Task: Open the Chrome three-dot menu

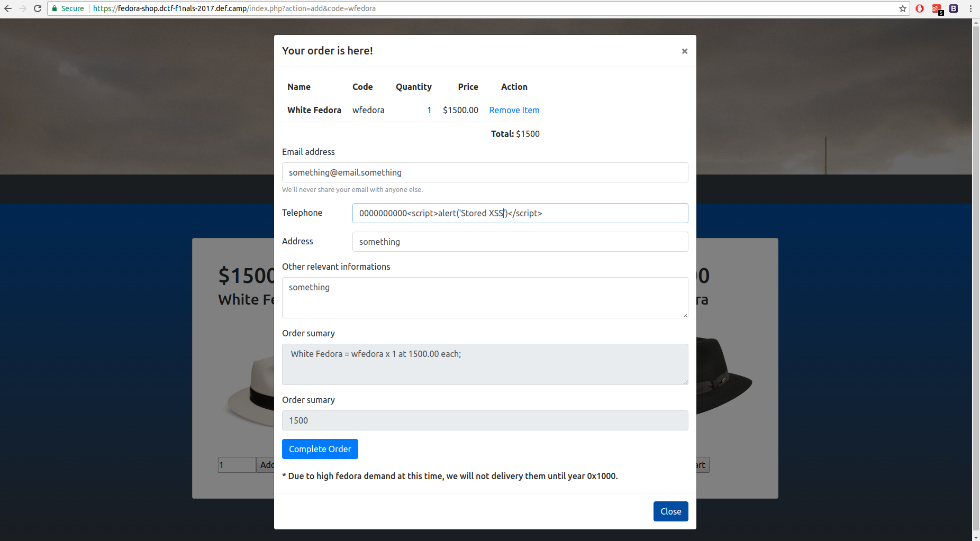Action: (970, 8)
